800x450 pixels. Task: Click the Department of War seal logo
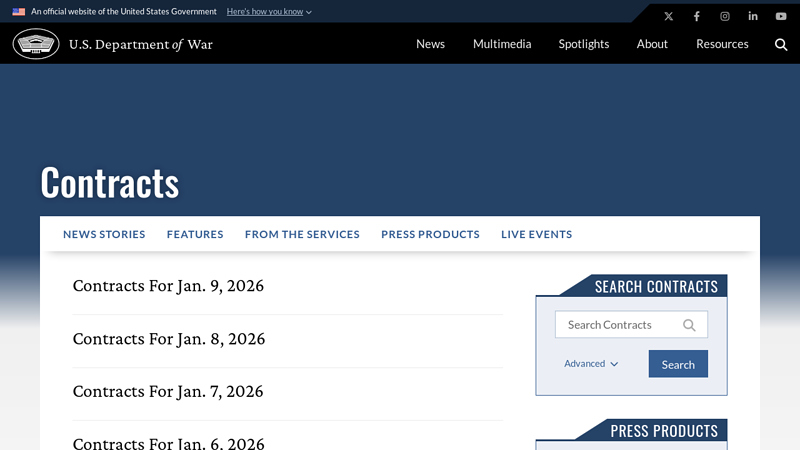pos(36,44)
